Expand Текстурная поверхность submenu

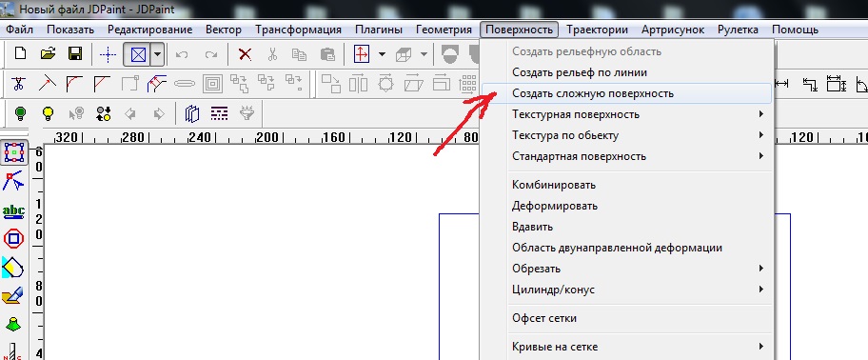coord(627,114)
